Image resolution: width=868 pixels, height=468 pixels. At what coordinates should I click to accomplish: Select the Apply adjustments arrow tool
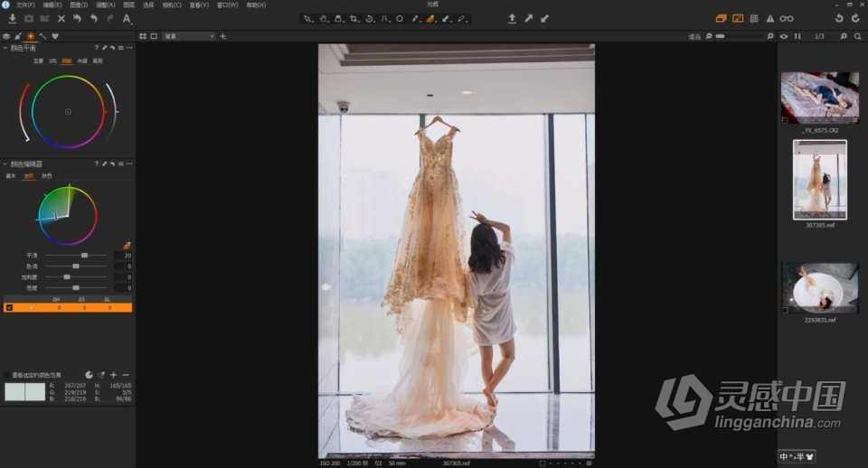(446, 19)
